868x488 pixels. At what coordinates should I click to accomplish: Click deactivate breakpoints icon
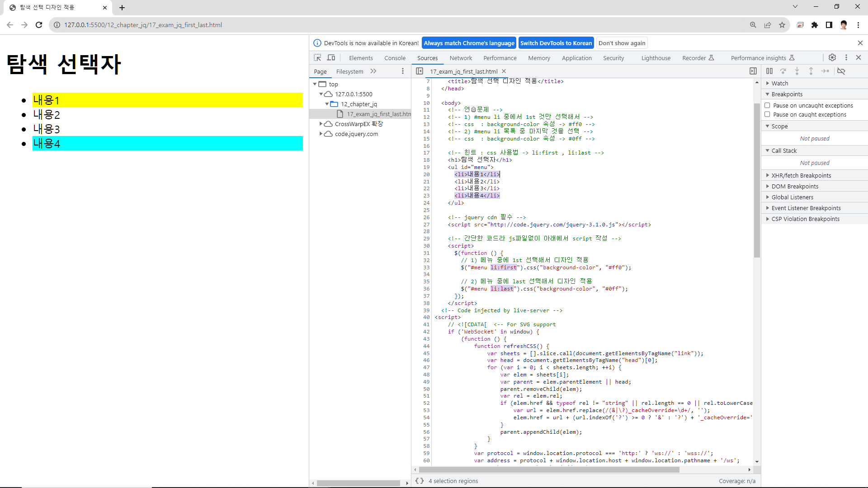pos(841,71)
